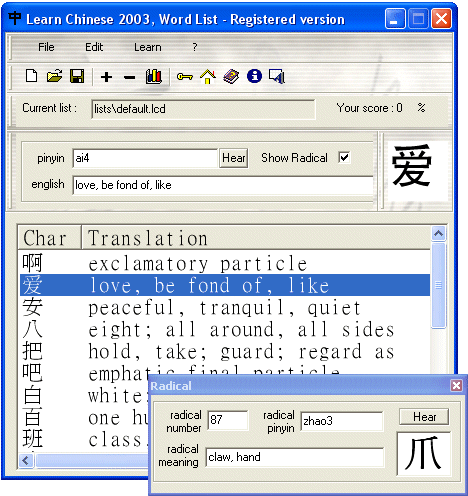
Task: Open the purple book stack icon
Action: click(231, 77)
